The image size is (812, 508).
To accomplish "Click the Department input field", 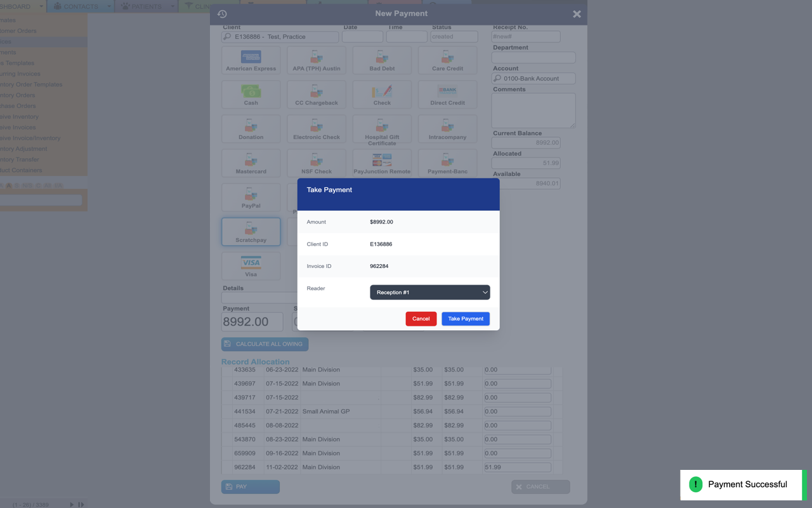I will 534,58.
